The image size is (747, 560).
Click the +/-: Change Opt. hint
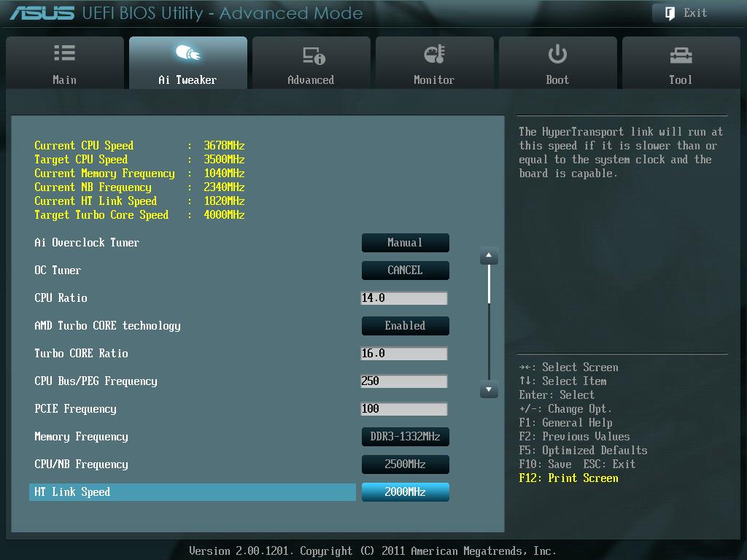pos(565,409)
